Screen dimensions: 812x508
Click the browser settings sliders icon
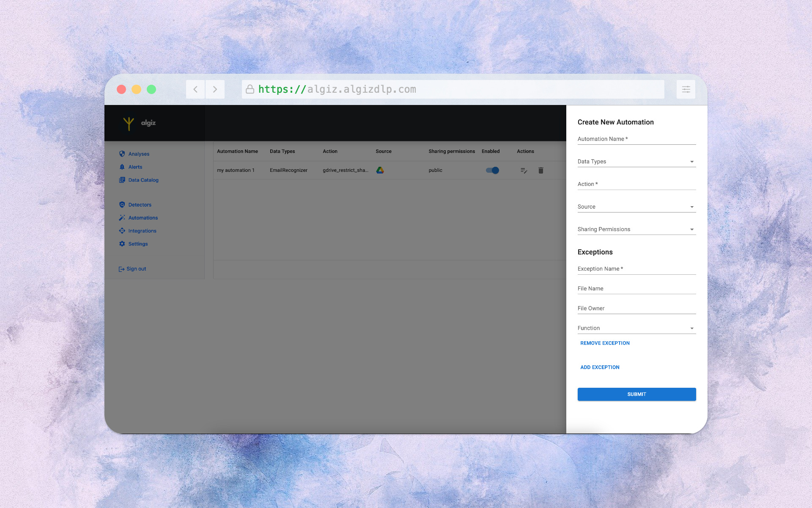point(686,89)
